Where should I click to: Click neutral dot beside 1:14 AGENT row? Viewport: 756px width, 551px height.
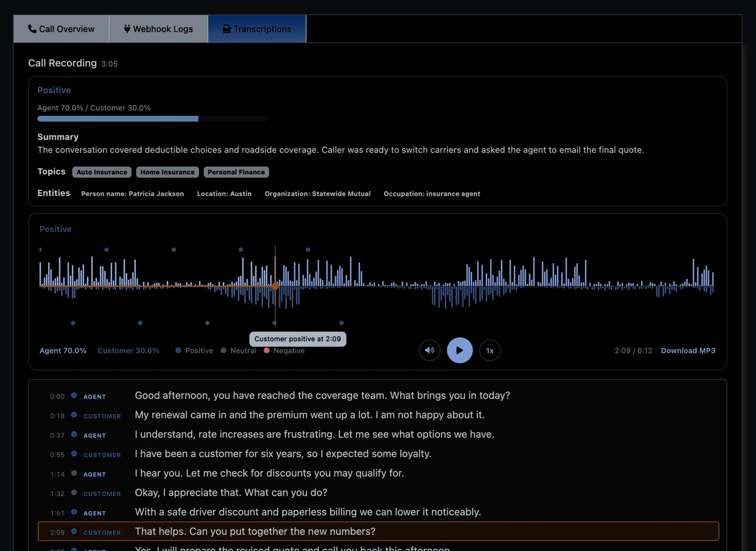click(x=74, y=473)
